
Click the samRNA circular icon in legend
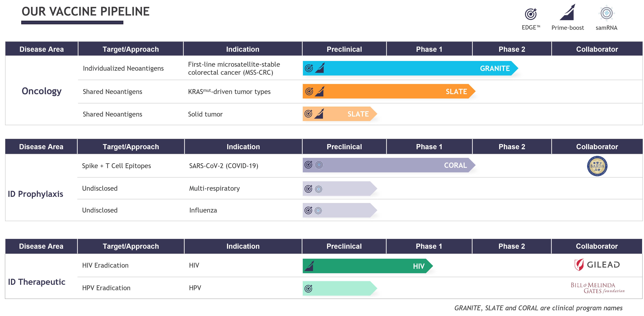click(x=607, y=13)
